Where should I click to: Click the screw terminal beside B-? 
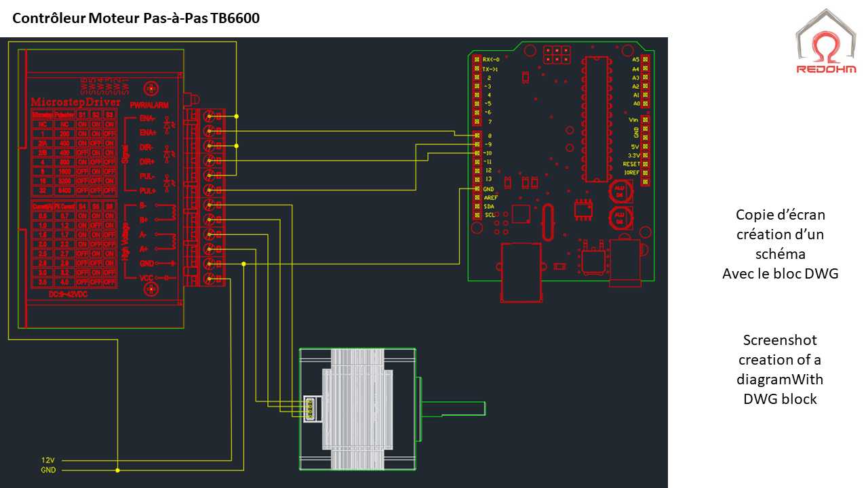[209, 205]
